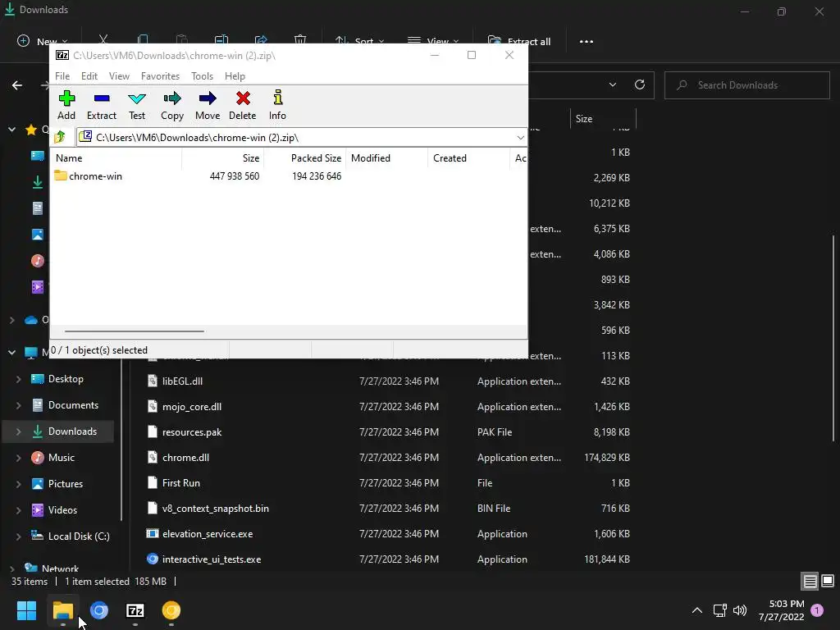Select resources.pak file

[x=192, y=432]
